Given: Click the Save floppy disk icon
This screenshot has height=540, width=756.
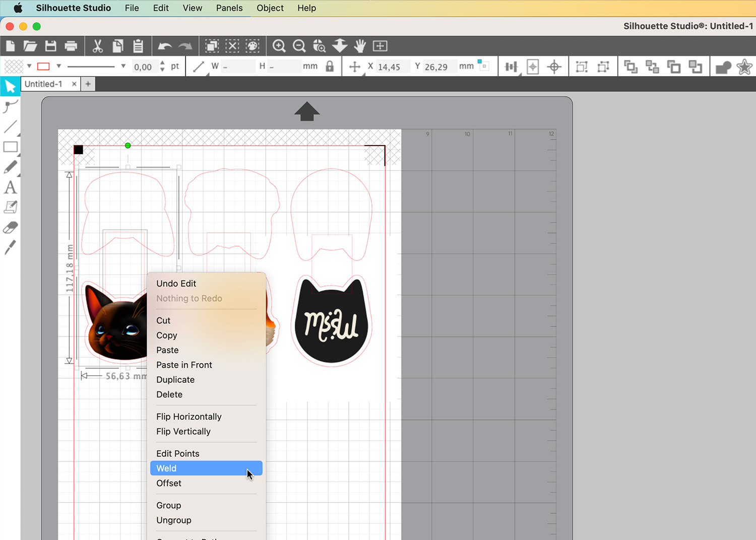Looking at the screenshot, I should pos(50,46).
